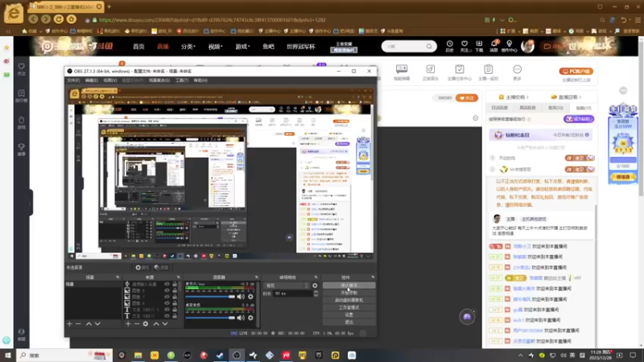Click 开始录制 start recording button
644x362 pixels.
[349, 293]
